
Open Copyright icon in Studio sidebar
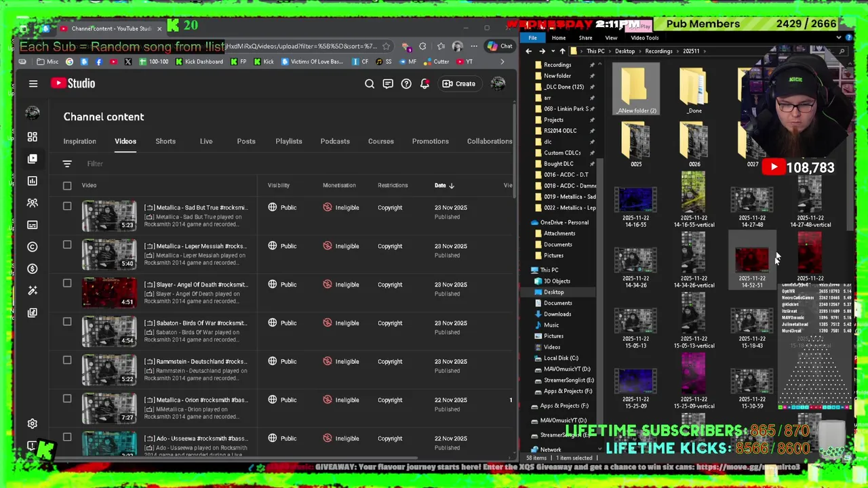click(x=32, y=247)
